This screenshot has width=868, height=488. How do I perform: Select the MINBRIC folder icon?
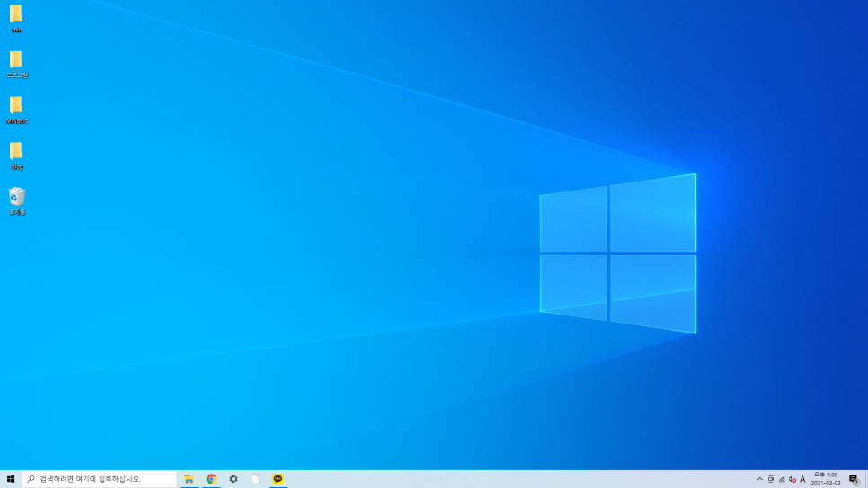pyautogui.click(x=16, y=111)
